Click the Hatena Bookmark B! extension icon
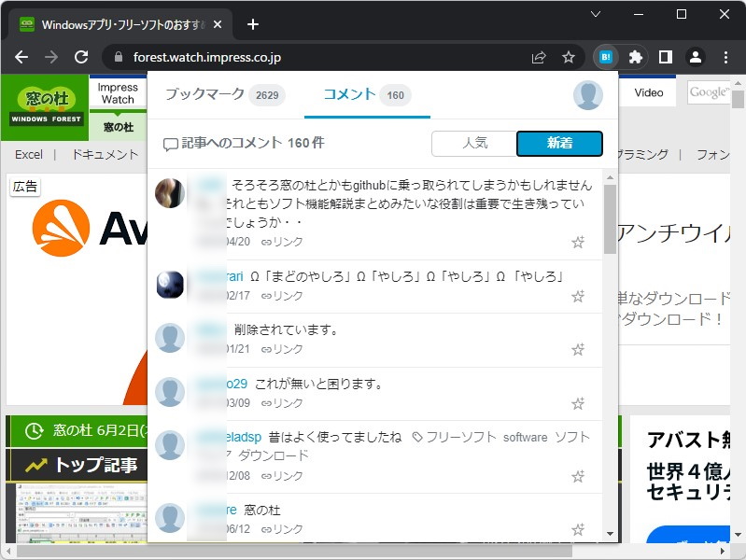746x560 pixels. (x=606, y=57)
